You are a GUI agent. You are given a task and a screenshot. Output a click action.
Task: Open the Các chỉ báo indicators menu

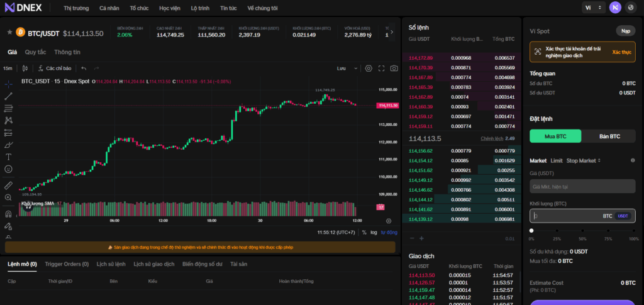[54, 68]
